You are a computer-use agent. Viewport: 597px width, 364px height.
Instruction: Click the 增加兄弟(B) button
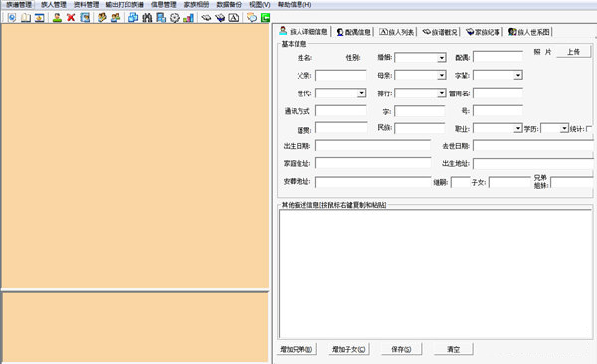pyautogui.click(x=297, y=349)
